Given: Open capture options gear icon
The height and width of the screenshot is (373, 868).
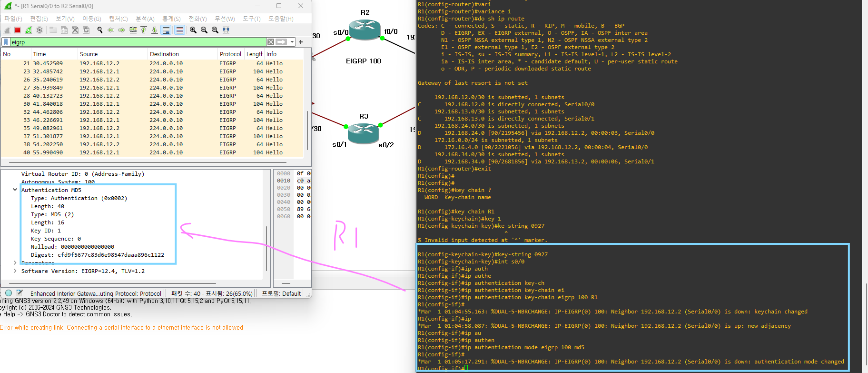Looking at the screenshot, I should [x=39, y=30].
